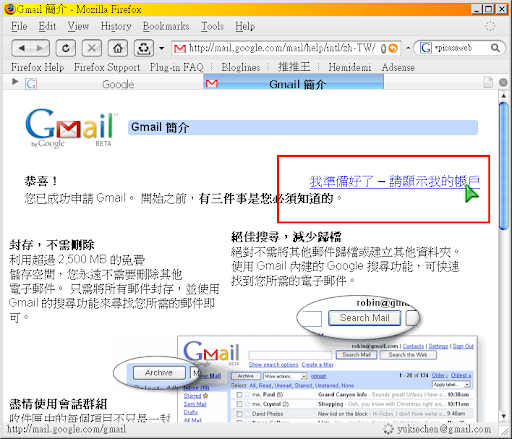
Task: Click the magnified Search Mail button
Action: (364, 318)
